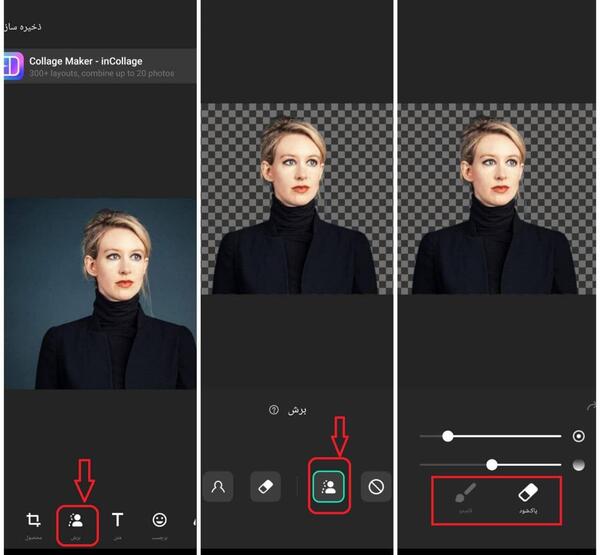The width and height of the screenshot is (600, 555).
Task: Adjust the brush hardness slider
Action: click(x=490, y=465)
